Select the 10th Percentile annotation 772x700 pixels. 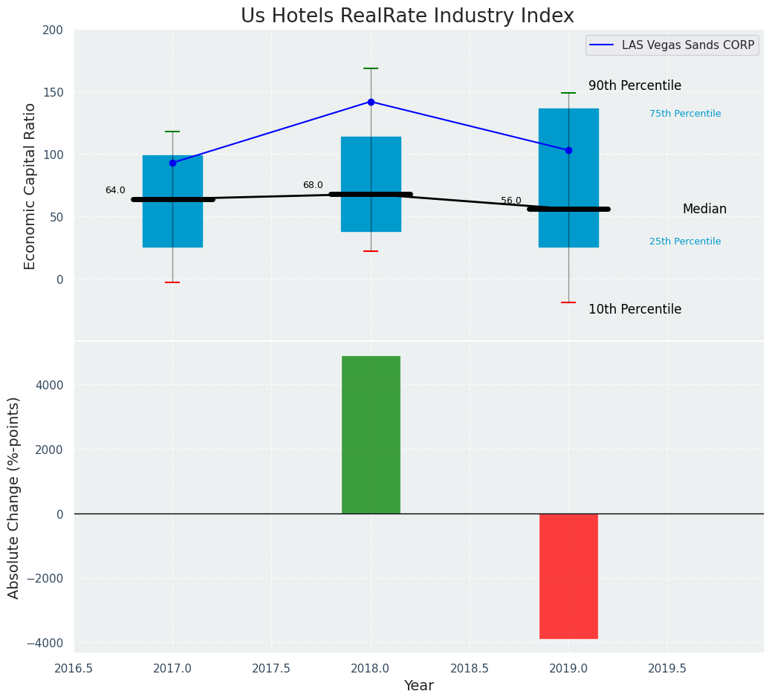(635, 309)
